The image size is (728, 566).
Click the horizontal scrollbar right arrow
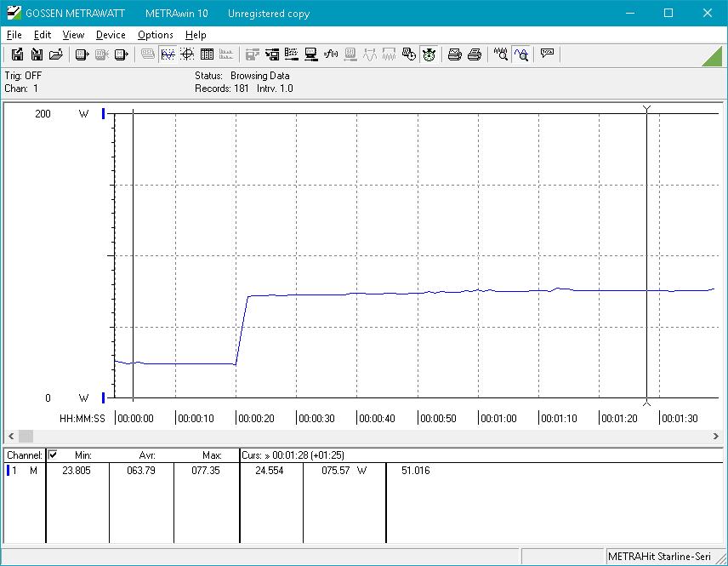[x=716, y=436]
